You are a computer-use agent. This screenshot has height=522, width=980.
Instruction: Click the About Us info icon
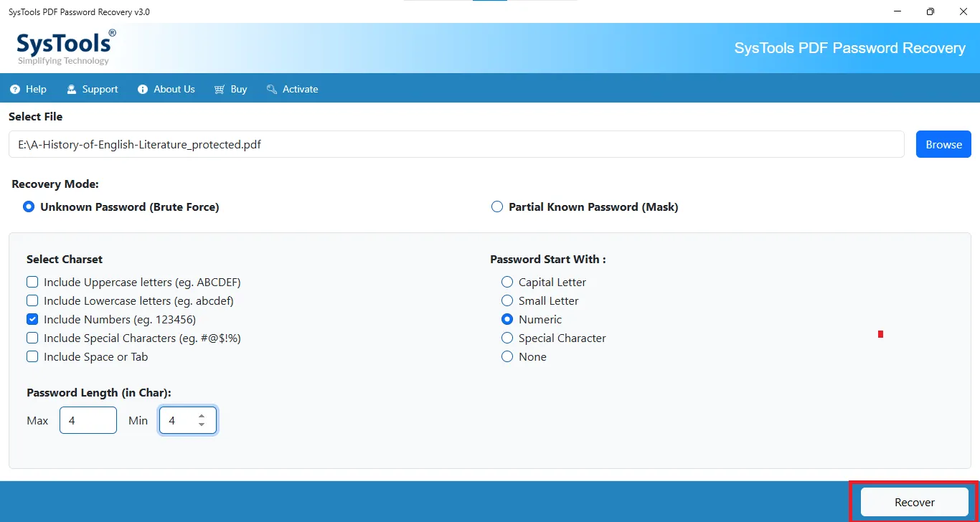[142, 90]
